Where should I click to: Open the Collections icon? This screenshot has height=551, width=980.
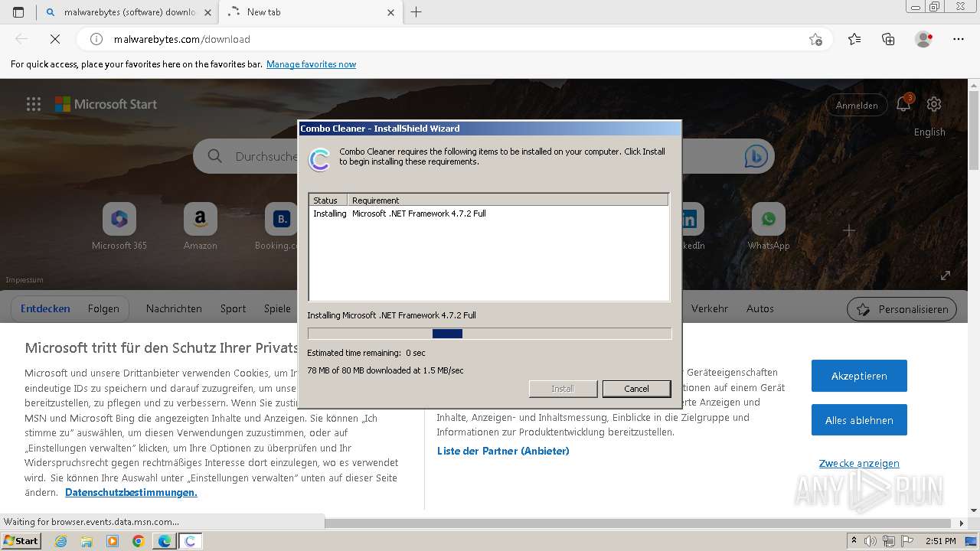coord(888,39)
